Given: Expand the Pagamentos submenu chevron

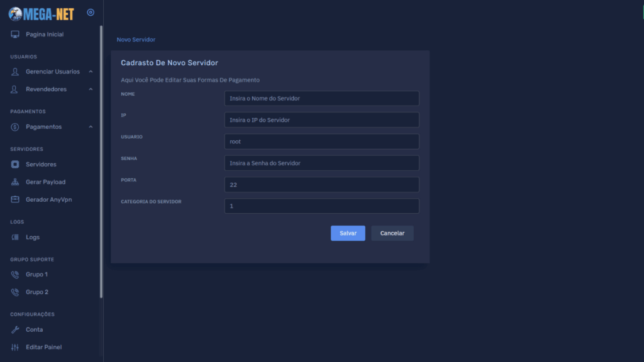Looking at the screenshot, I should pyautogui.click(x=91, y=127).
